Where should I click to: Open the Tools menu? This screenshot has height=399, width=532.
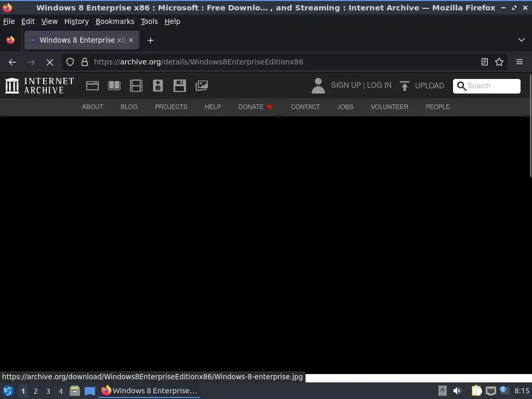pos(149,21)
